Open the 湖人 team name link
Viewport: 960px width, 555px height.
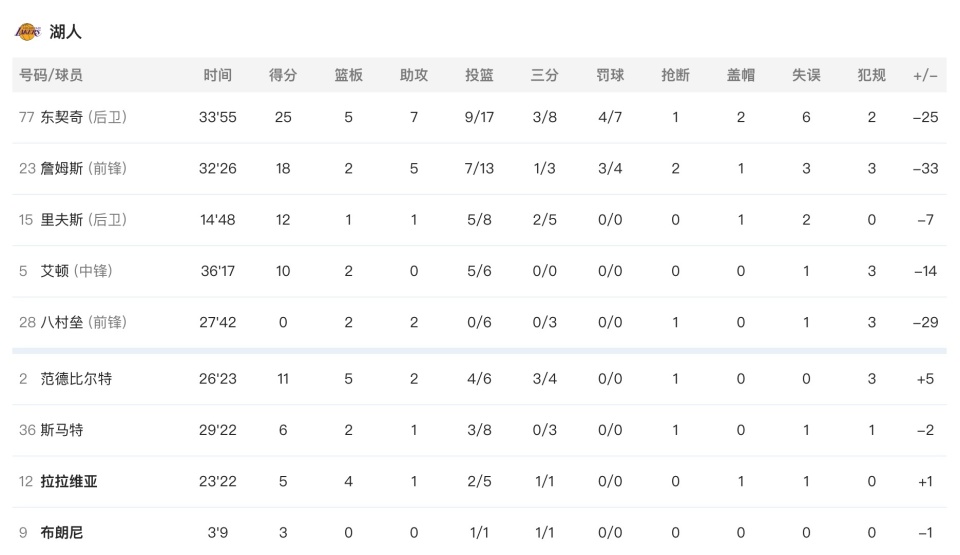point(66,32)
